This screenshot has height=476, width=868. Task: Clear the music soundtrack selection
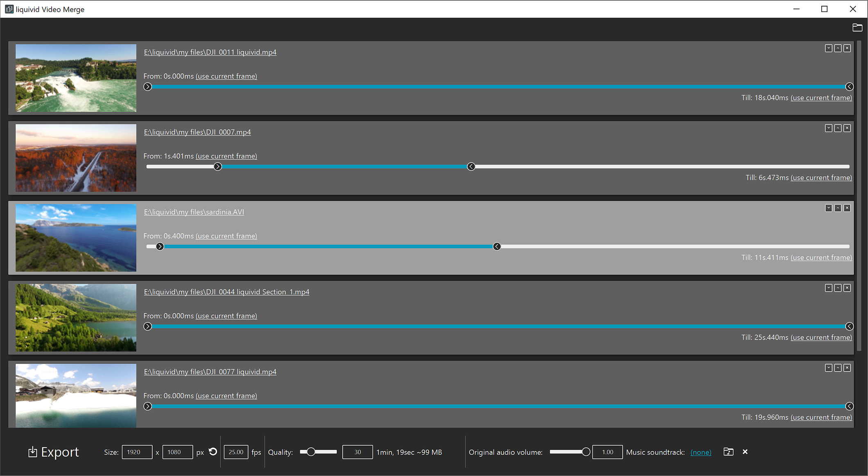click(745, 452)
